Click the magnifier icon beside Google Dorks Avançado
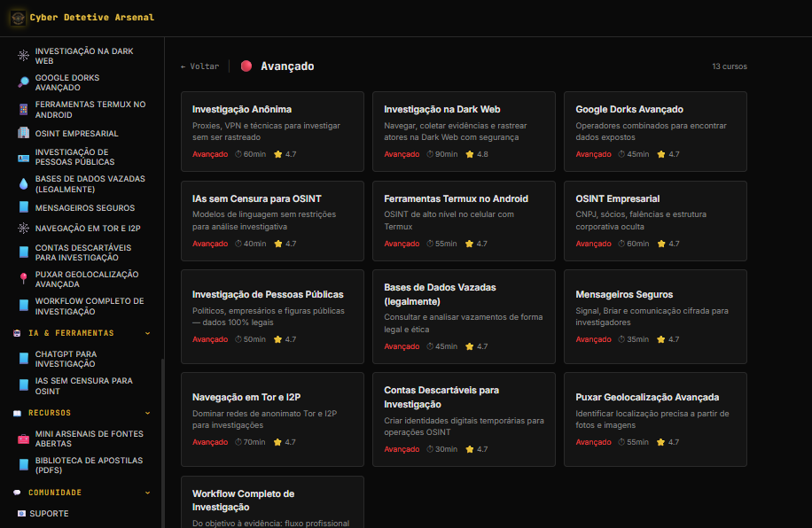Image resolution: width=812 pixels, height=528 pixels. [23, 82]
